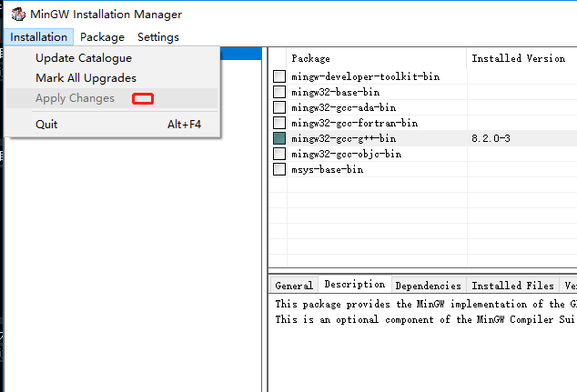577x392 pixels.
Task: Click the Package column header
Action: click(x=377, y=58)
